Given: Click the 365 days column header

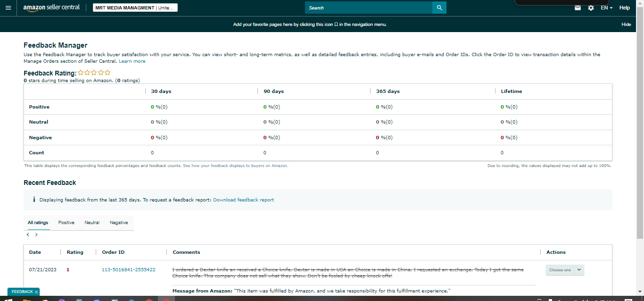Looking at the screenshot, I should click(x=388, y=92).
